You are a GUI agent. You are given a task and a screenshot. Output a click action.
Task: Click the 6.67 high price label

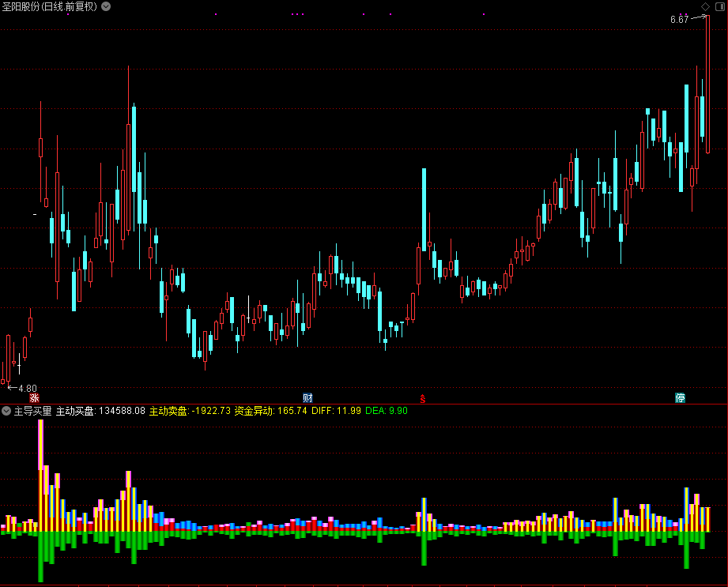(679, 20)
